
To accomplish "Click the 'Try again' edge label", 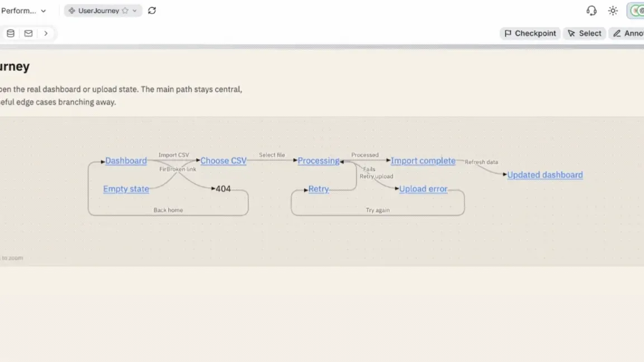I will [x=378, y=210].
